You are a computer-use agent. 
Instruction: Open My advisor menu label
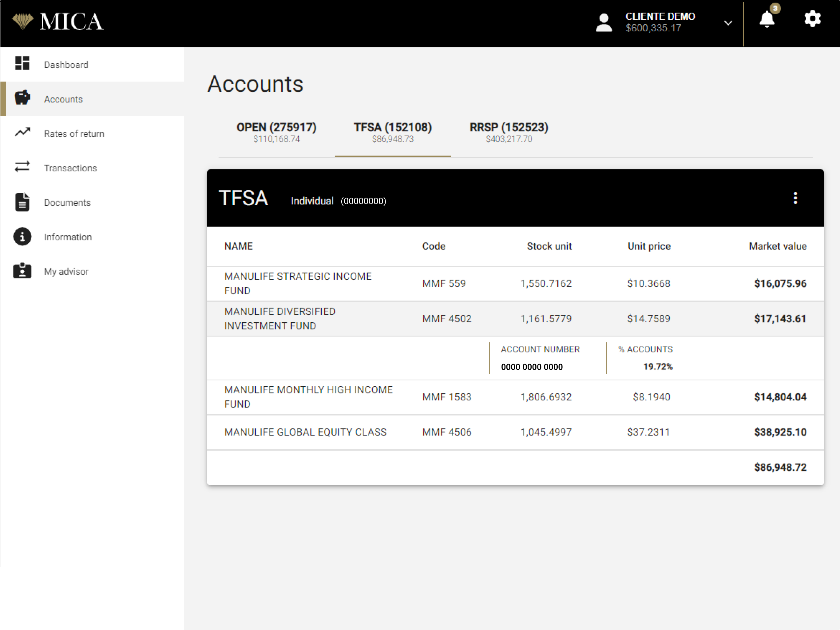66,272
